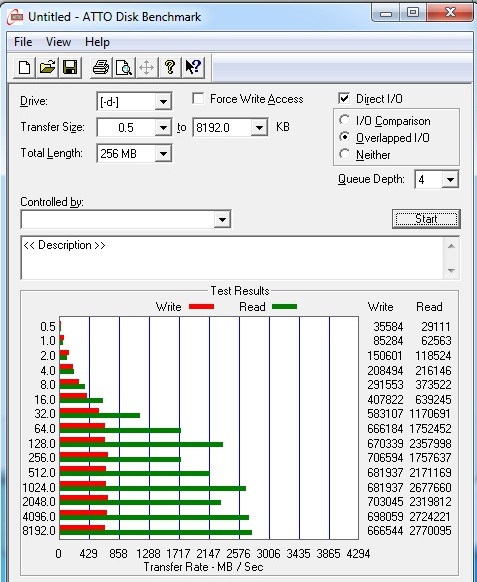Open Print Preview from toolbar
Image resolution: width=477 pixels, height=582 pixels.
[x=124, y=68]
